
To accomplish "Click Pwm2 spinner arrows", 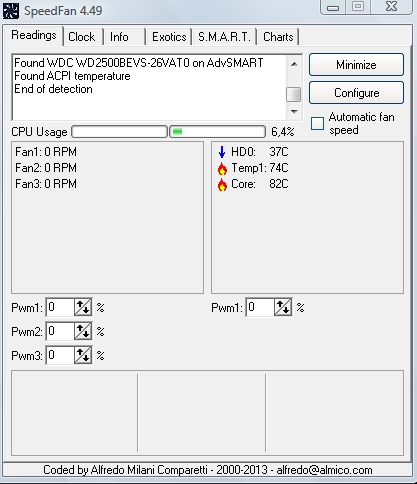I will click(83, 331).
